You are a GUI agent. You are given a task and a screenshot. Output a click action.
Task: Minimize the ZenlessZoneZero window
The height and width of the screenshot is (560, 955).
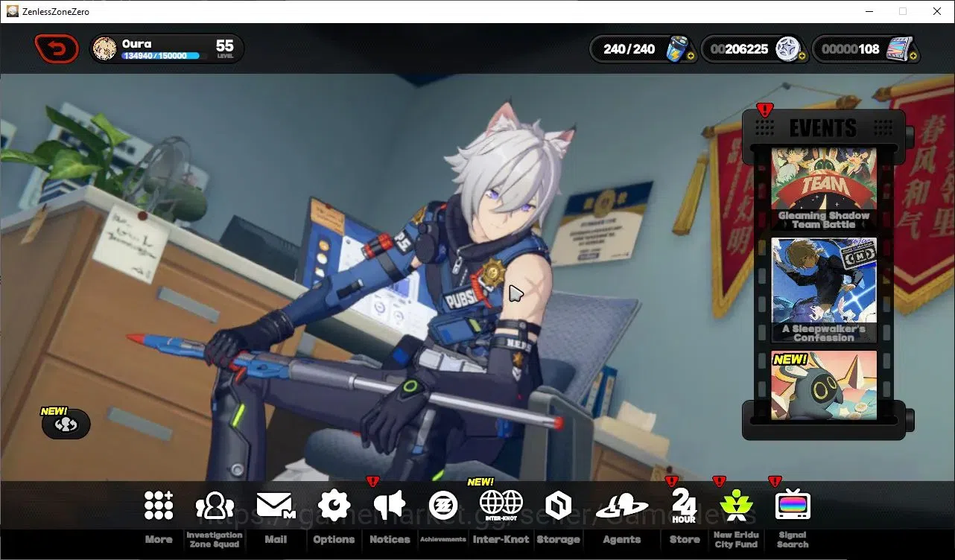coord(869,11)
